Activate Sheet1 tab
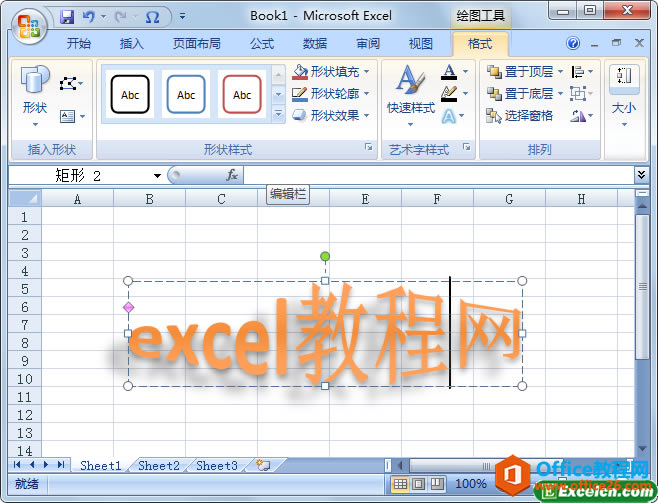Screen dimensions: 658x503 pyautogui.click(x=101, y=466)
